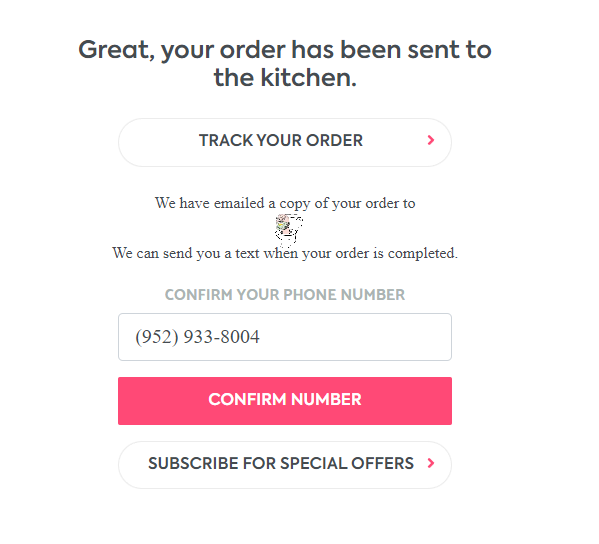Image resolution: width=599 pixels, height=544 pixels.
Task: Select the TRACK YOUR ORDER label text
Action: [281, 140]
